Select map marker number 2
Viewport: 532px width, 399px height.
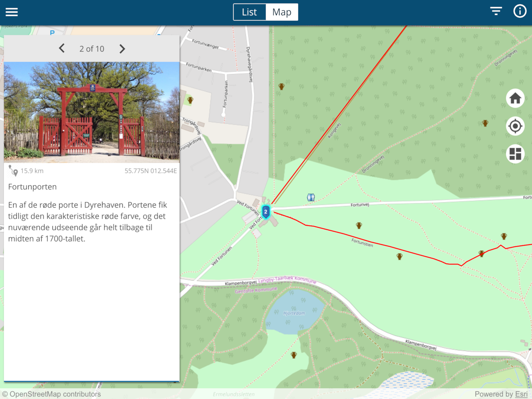tap(266, 212)
